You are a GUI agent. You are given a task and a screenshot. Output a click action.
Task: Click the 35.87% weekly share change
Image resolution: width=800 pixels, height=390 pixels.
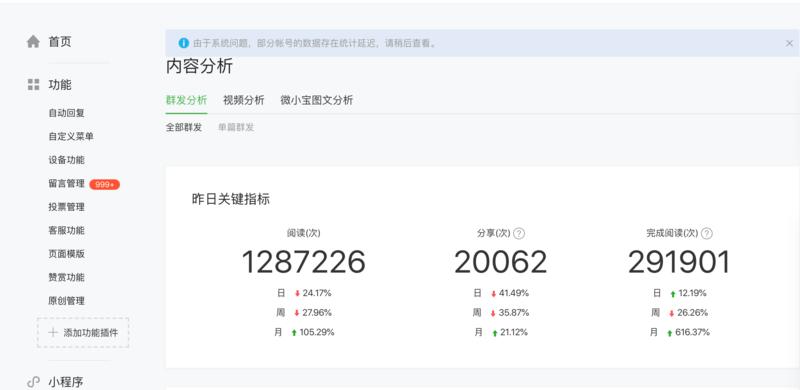(x=514, y=313)
